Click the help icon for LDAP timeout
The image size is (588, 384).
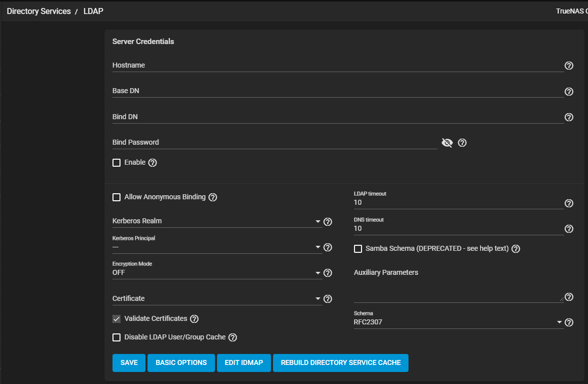pos(568,203)
